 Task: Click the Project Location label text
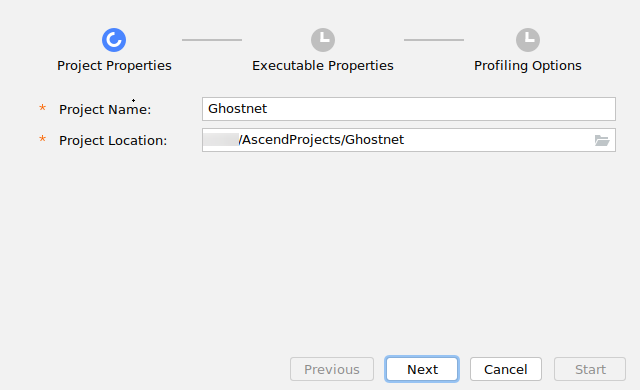113,140
